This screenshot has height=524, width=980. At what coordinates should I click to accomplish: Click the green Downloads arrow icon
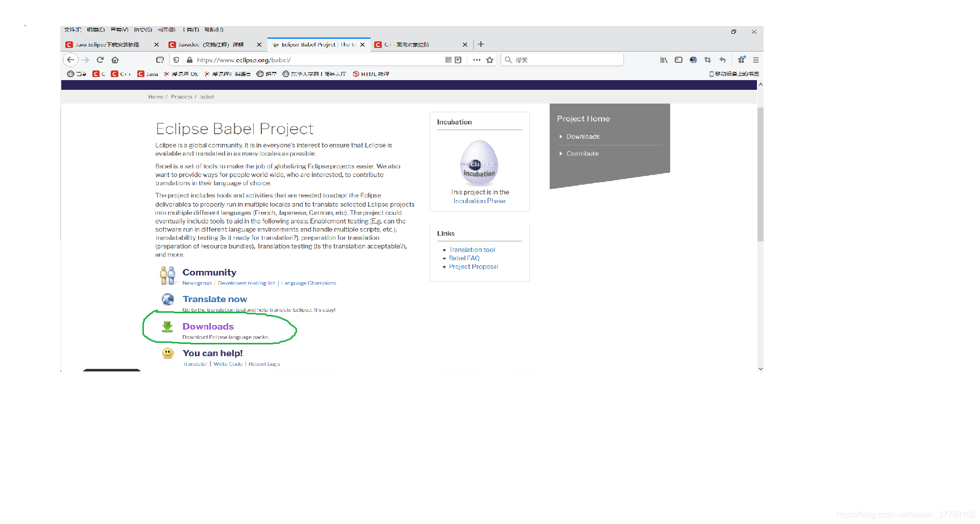click(x=167, y=327)
